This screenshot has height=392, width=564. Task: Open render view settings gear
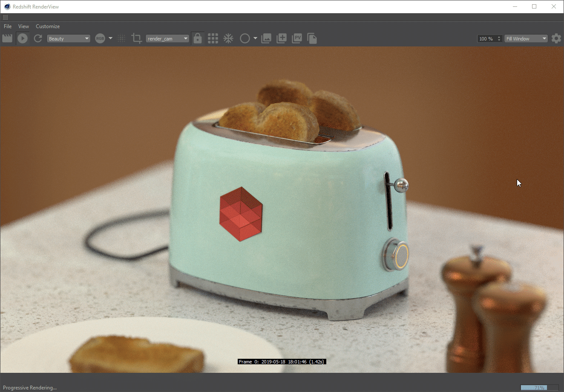tap(556, 38)
